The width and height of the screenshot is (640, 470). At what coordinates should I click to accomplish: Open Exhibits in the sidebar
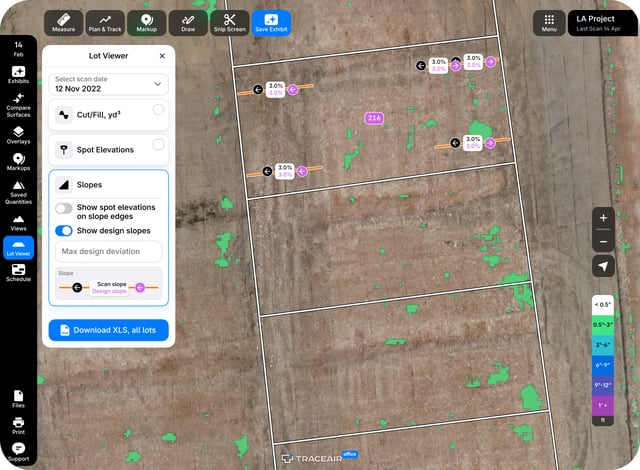click(18, 75)
